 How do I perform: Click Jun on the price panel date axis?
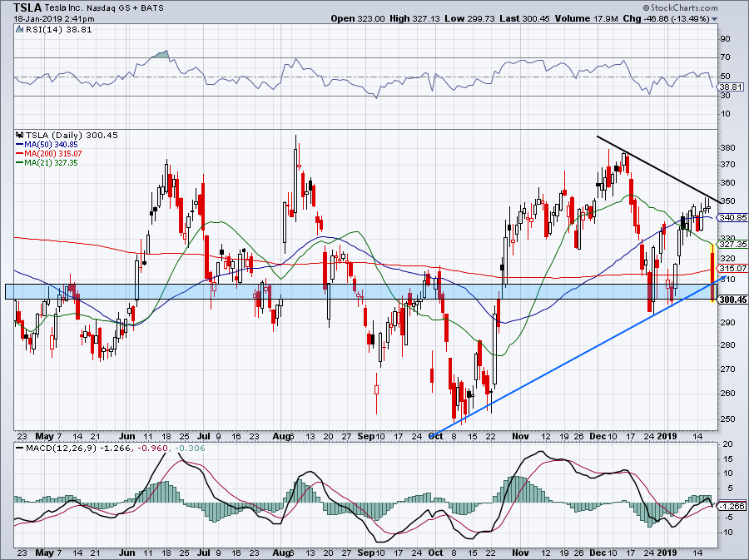pyautogui.click(x=126, y=436)
